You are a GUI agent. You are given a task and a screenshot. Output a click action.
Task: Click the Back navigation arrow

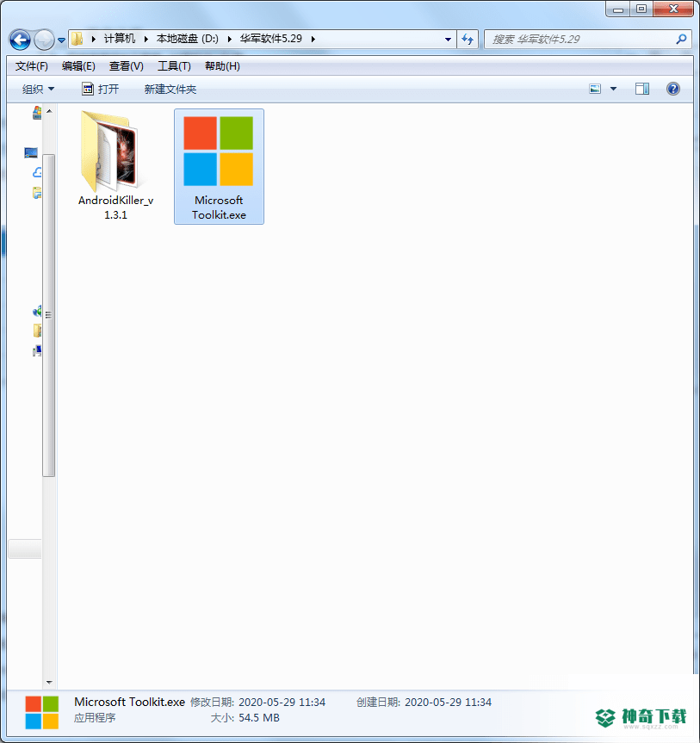pyautogui.click(x=20, y=40)
